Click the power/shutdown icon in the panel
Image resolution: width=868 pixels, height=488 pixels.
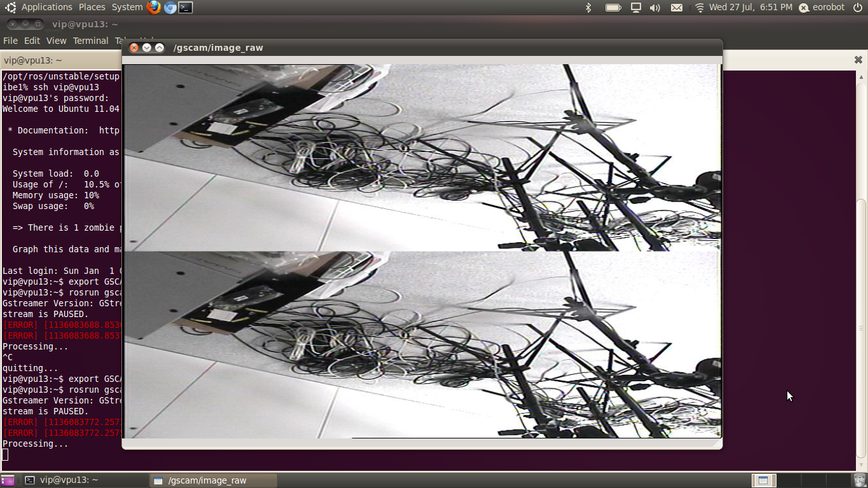[857, 7]
